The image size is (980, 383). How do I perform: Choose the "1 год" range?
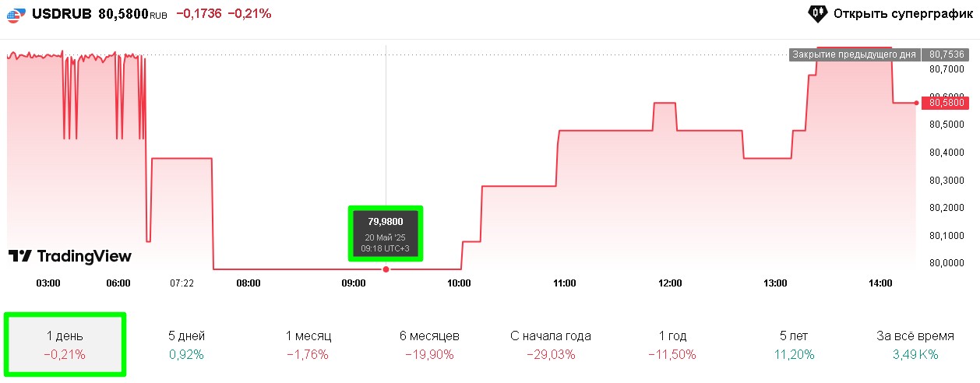tap(672, 345)
